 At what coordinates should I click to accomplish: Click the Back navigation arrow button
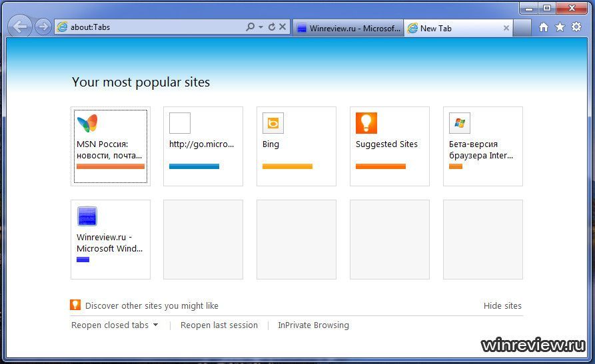pos(21,27)
